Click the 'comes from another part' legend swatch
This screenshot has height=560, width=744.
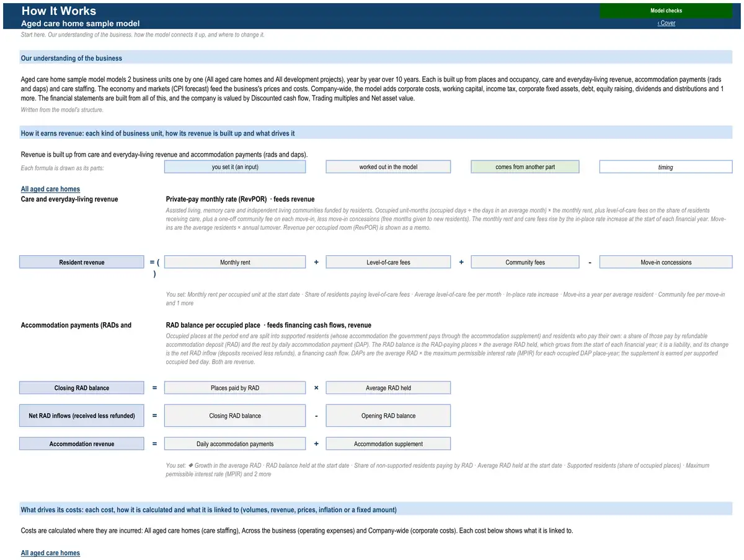coord(525,167)
